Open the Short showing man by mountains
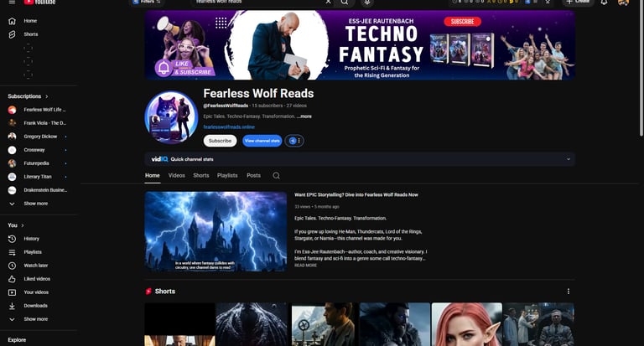The image size is (644, 346). 323,324
